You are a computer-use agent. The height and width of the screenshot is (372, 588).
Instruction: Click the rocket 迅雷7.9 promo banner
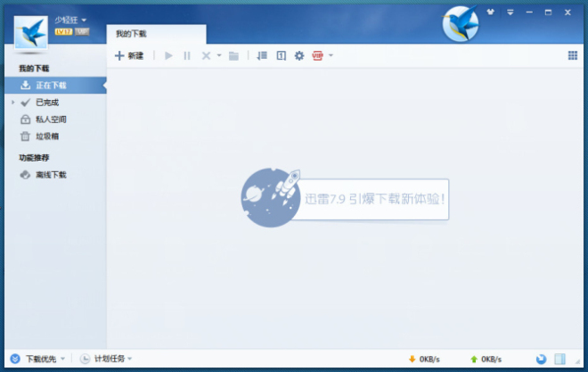coord(343,198)
